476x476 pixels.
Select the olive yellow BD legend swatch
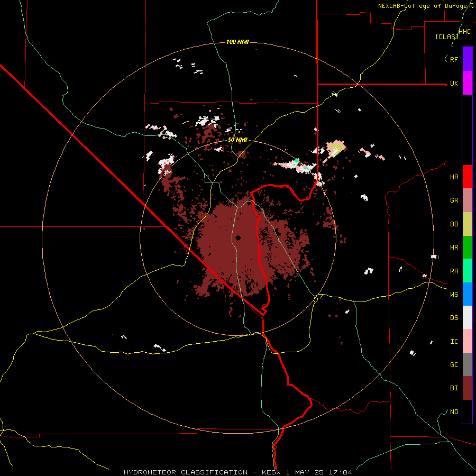(467, 224)
